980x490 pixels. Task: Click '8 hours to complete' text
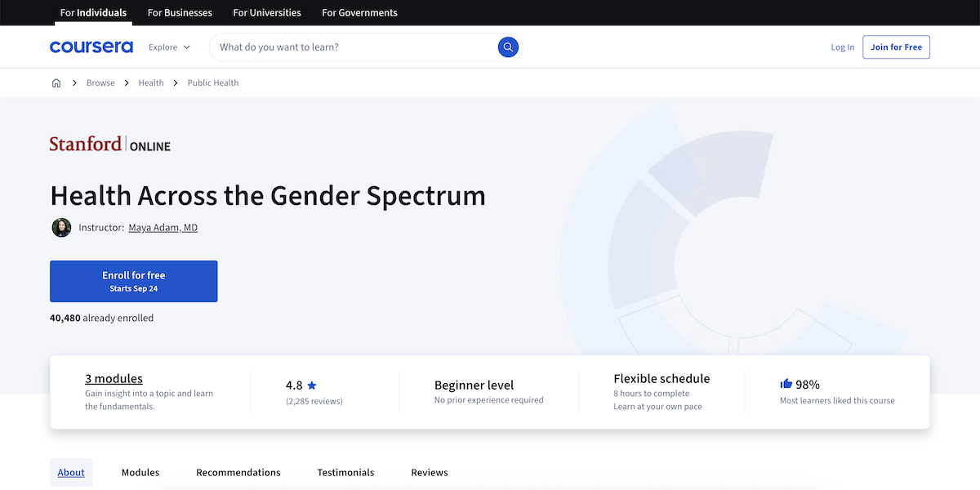coord(652,394)
